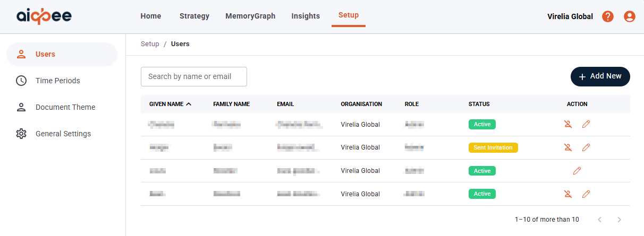Open General Settings in the sidebar
Image resolution: width=644 pixels, height=236 pixels.
[63, 134]
